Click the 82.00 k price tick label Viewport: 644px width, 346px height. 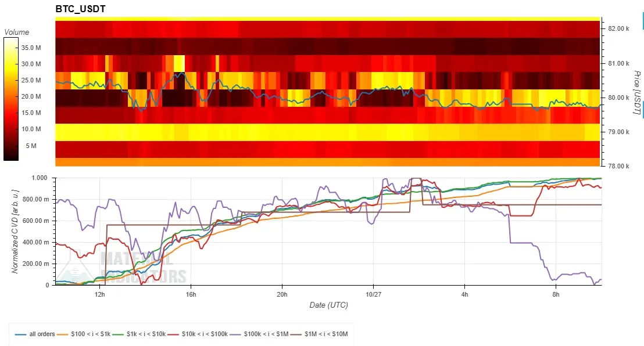(618, 28)
